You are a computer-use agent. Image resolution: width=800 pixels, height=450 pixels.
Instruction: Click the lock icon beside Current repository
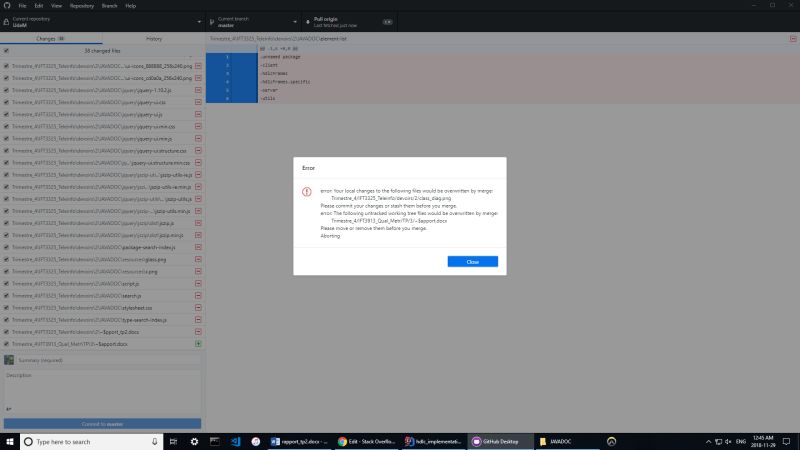click(6, 22)
